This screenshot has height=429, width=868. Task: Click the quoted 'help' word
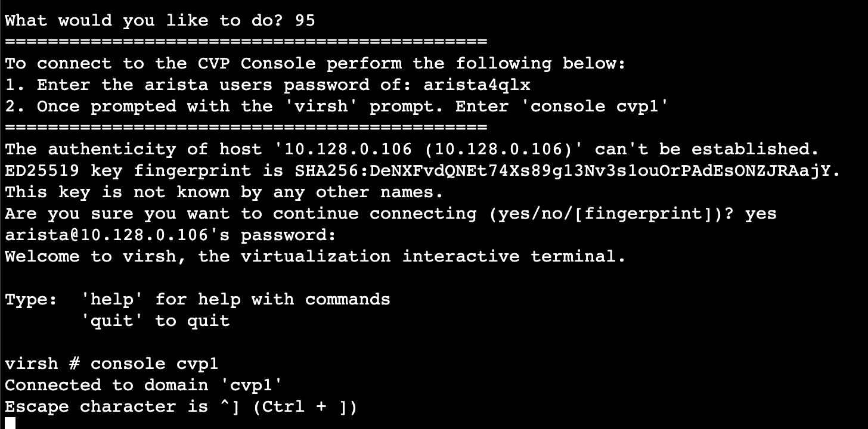[117, 300]
